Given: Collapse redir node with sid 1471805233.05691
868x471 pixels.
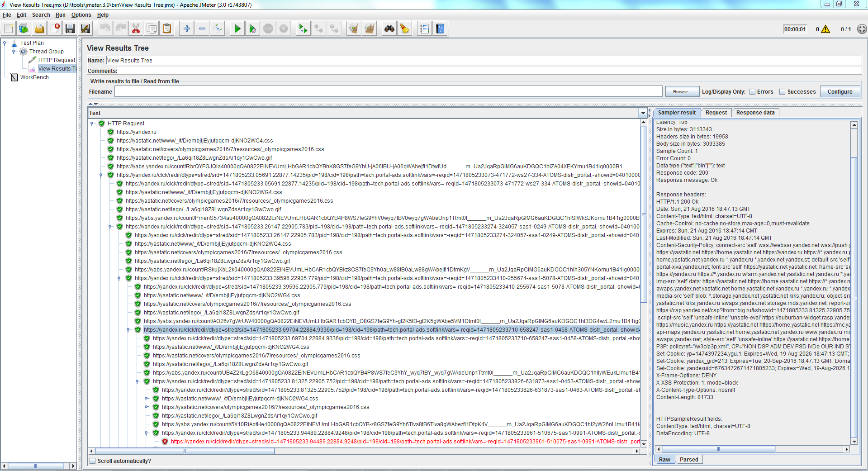Looking at the screenshot, I should point(101,175).
